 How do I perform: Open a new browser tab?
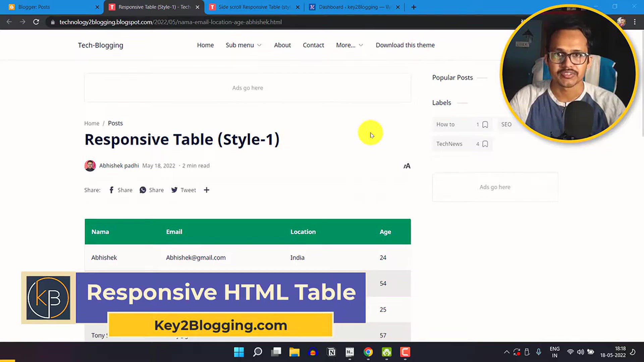pos(414,7)
